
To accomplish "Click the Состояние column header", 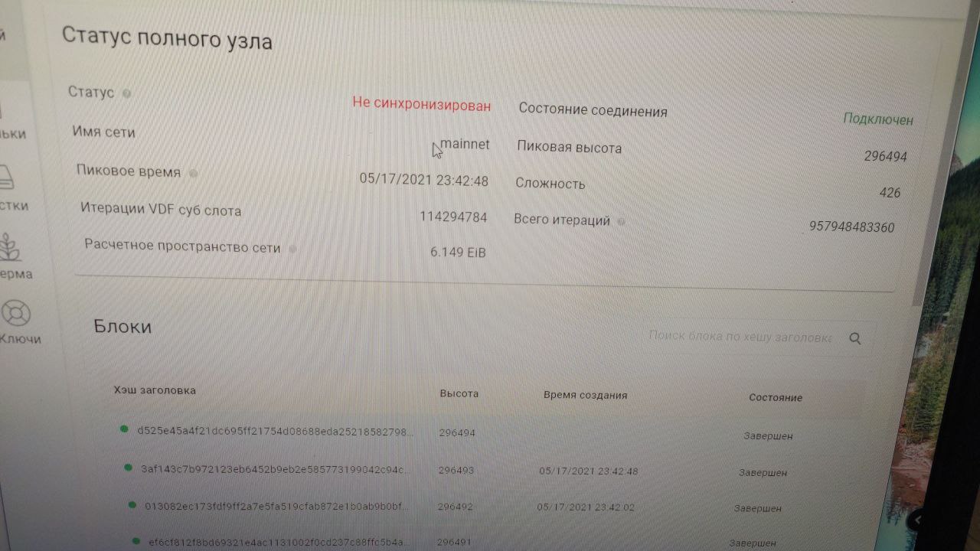I will 776,398.
